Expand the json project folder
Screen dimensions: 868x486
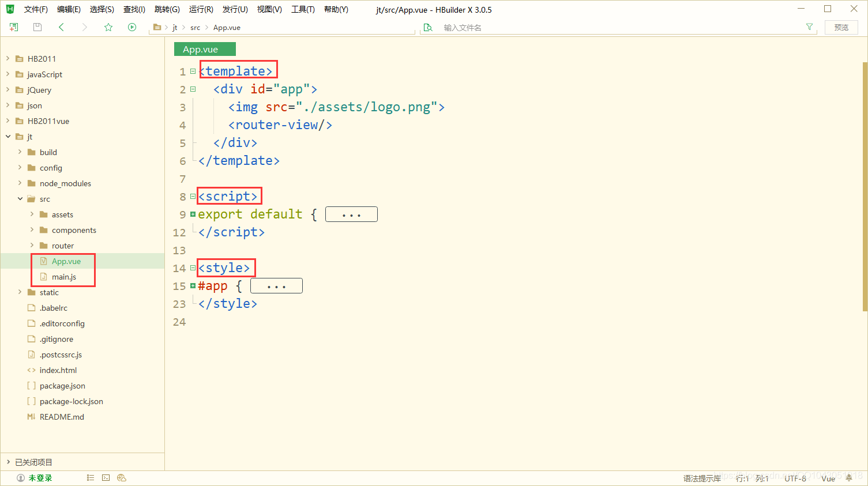click(7, 105)
